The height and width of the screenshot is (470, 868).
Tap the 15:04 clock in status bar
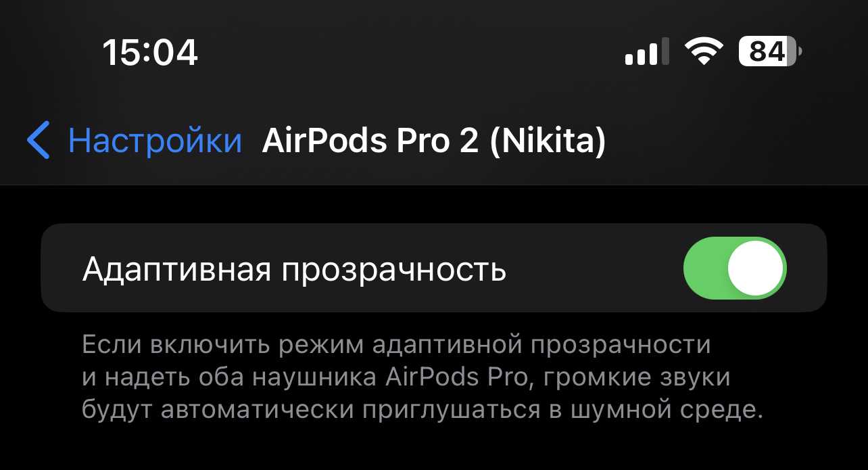[x=150, y=52]
